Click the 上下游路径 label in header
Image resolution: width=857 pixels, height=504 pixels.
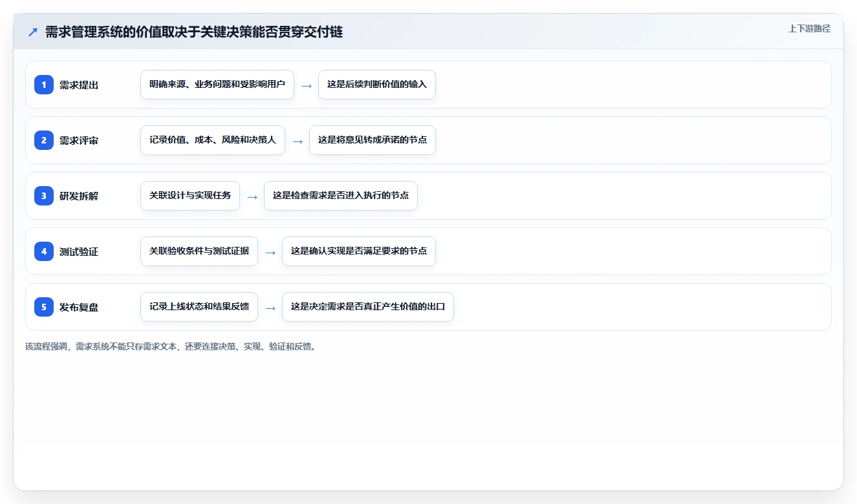[809, 28]
